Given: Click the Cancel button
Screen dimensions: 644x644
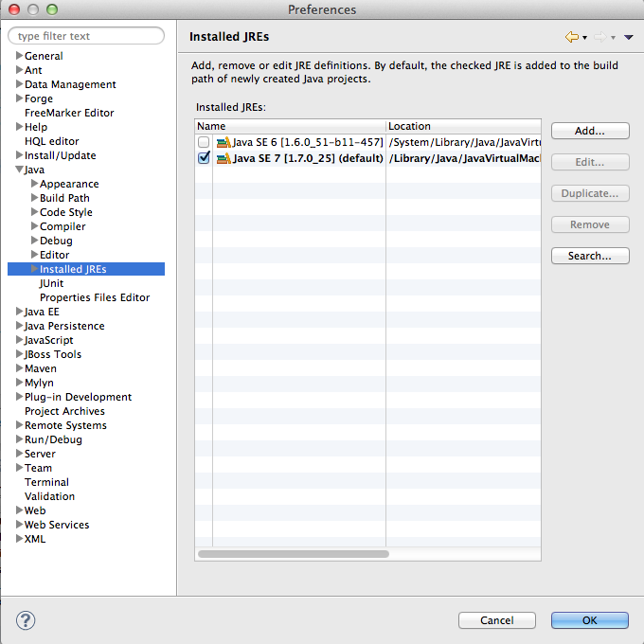Looking at the screenshot, I should coord(497,620).
